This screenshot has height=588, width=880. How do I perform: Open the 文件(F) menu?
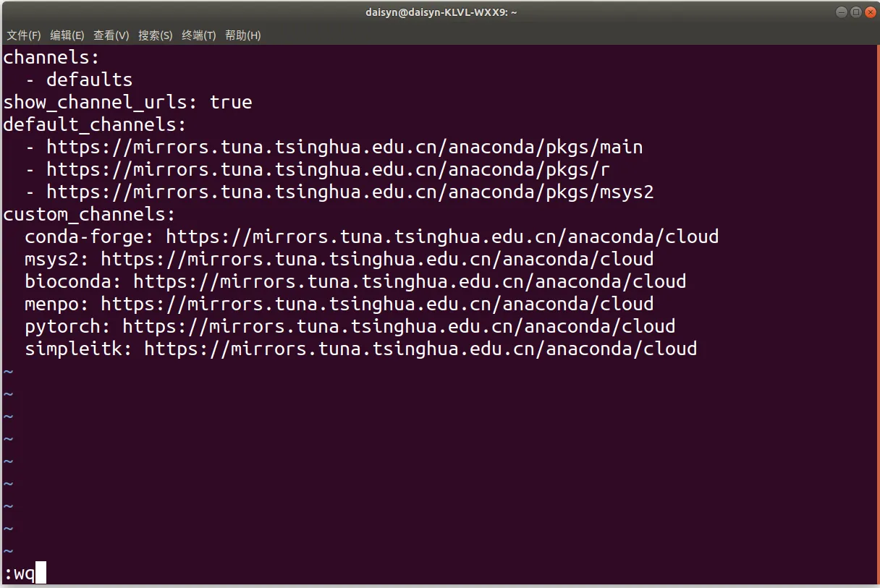click(24, 35)
